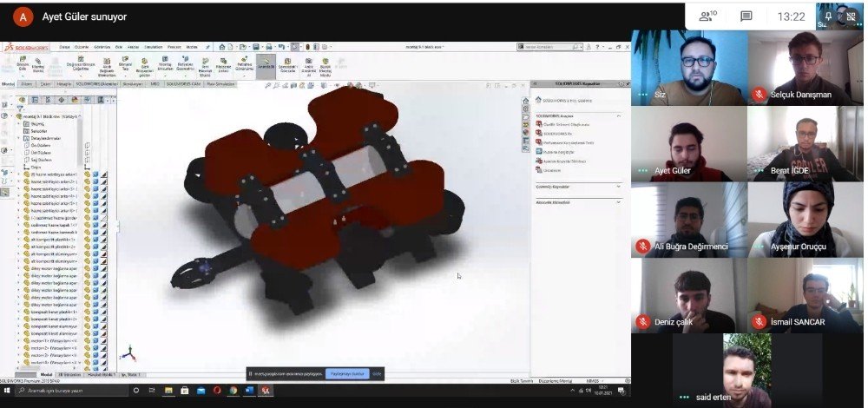Toggle visibility of hazne sabitleyici arka<1>
Image resolution: width=868 pixels, height=408 pixels.
click(x=87, y=174)
